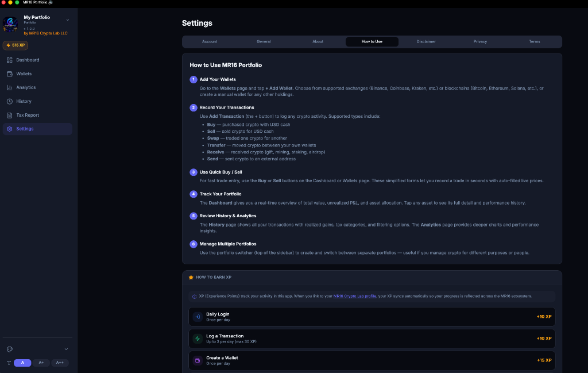
Task: Click the text size T icon
Action: [9, 363]
